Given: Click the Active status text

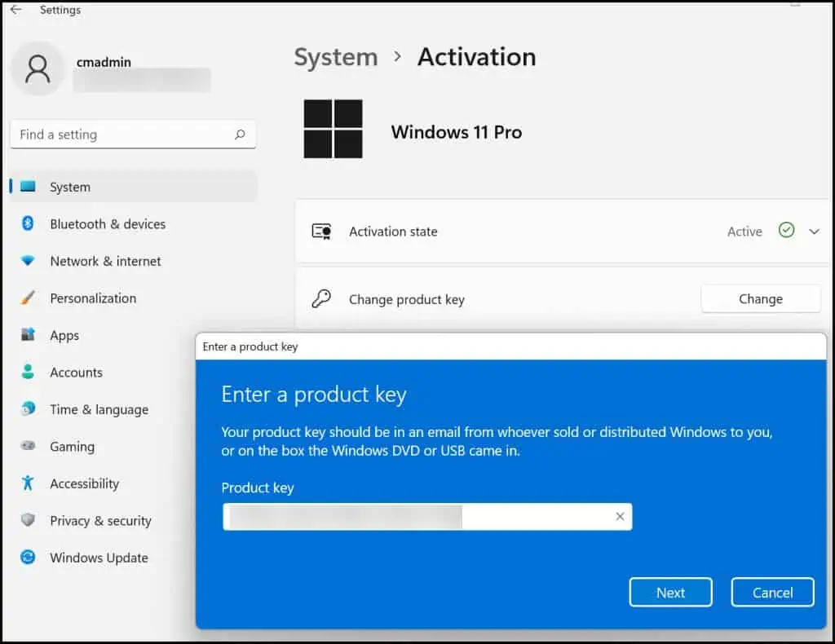Looking at the screenshot, I should (x=744, y=232).
